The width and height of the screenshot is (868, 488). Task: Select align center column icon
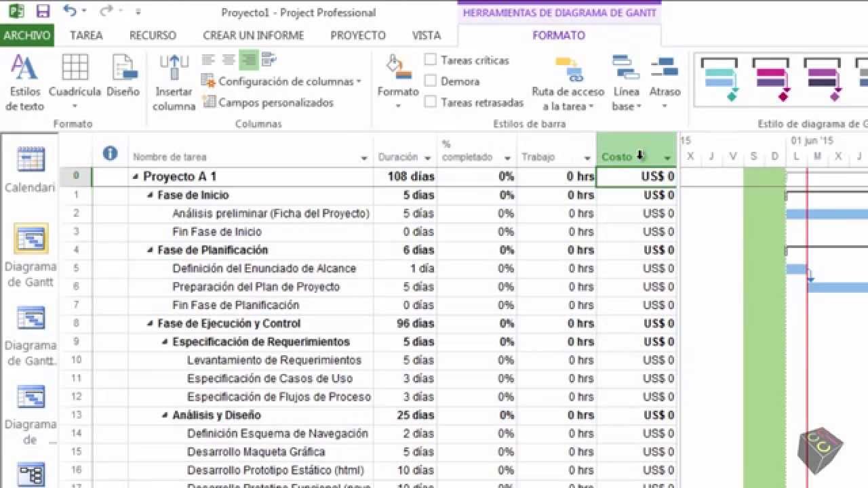229,60
